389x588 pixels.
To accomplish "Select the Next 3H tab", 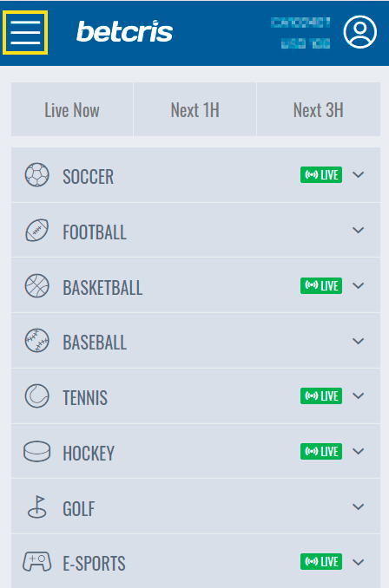I will coord(319,109).
